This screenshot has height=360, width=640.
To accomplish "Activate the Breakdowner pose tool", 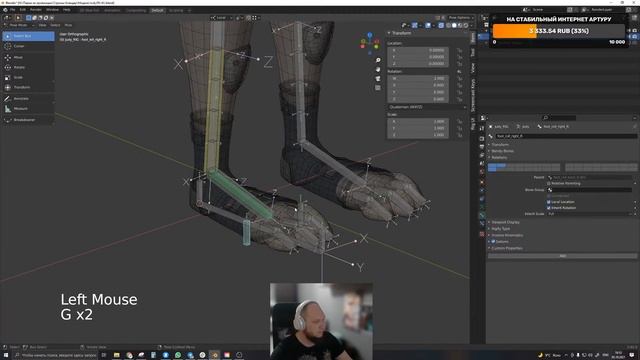I will point(28,120).
